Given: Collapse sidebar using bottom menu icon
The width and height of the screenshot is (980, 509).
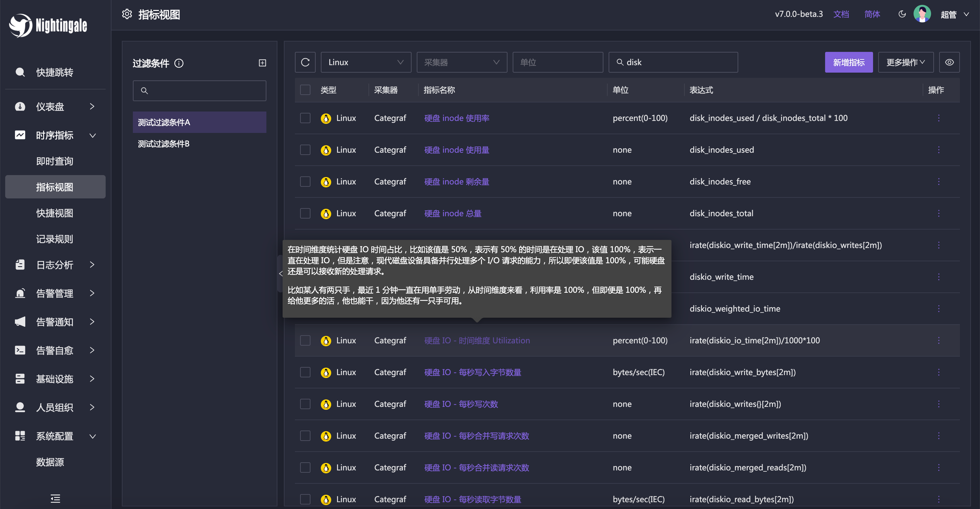Looking at the screenshot, I should [x=55, y=498].
